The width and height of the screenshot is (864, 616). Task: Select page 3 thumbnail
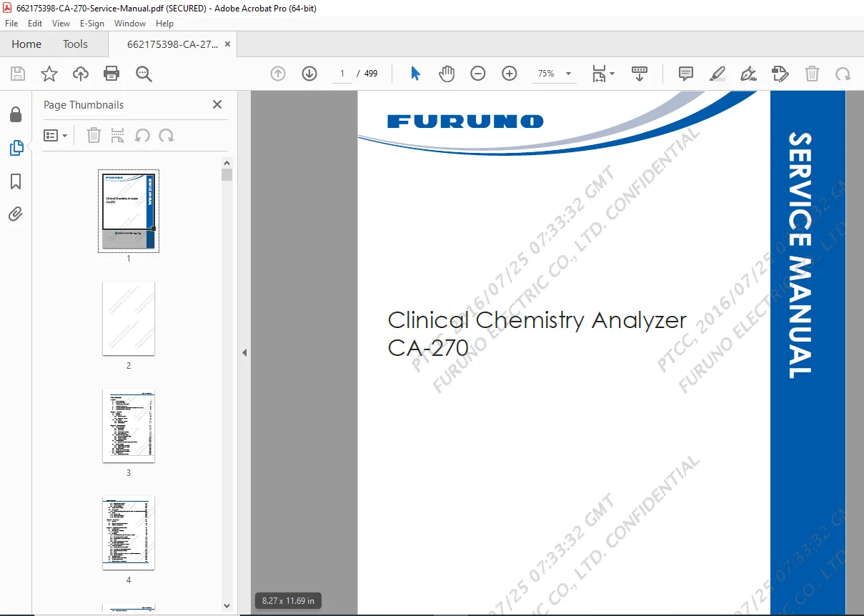click(129, 426)
